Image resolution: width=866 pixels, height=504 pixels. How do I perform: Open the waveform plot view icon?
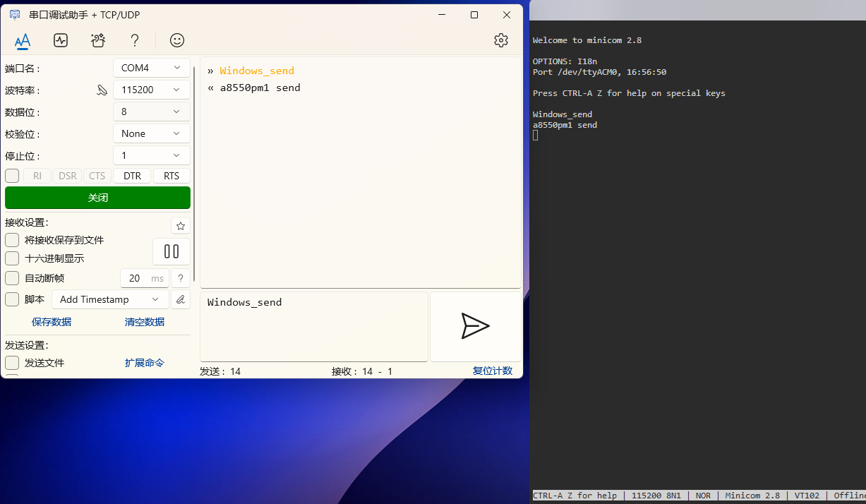[61, 40]
